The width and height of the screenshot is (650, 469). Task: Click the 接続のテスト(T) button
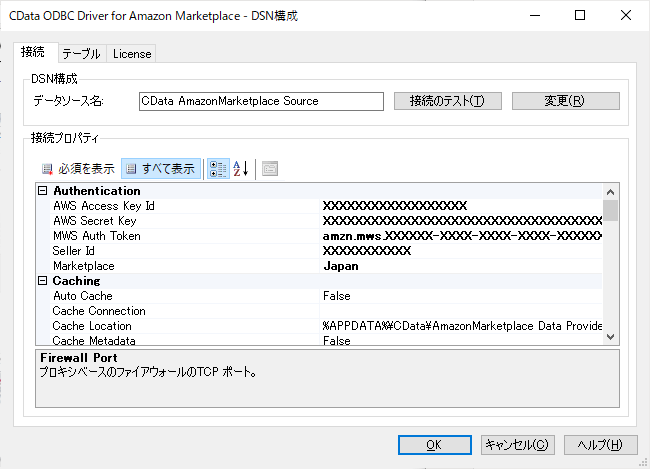(x=448, y=101)
